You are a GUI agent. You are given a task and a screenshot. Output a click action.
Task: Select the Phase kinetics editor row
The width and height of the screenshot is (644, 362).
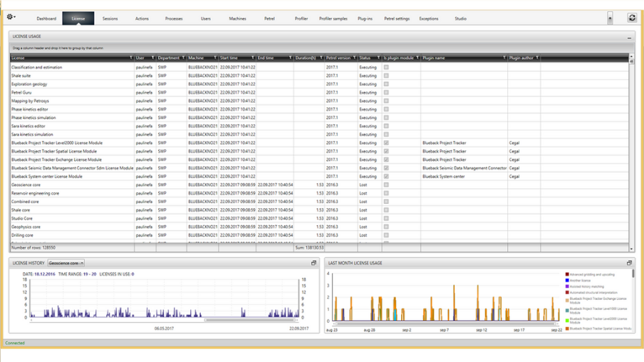[319, 109]
